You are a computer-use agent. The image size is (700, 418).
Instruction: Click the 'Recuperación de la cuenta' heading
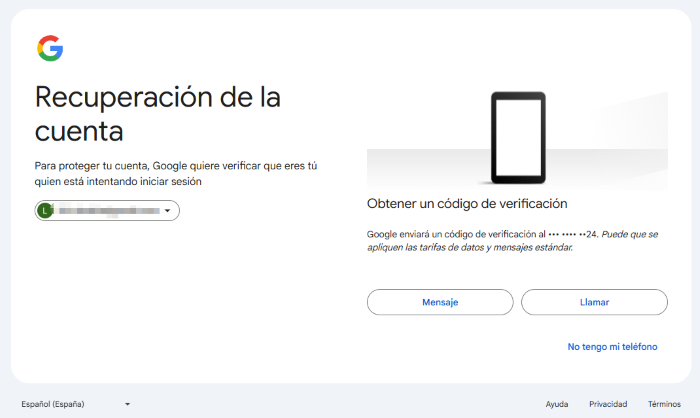click(x=157, y=113)
